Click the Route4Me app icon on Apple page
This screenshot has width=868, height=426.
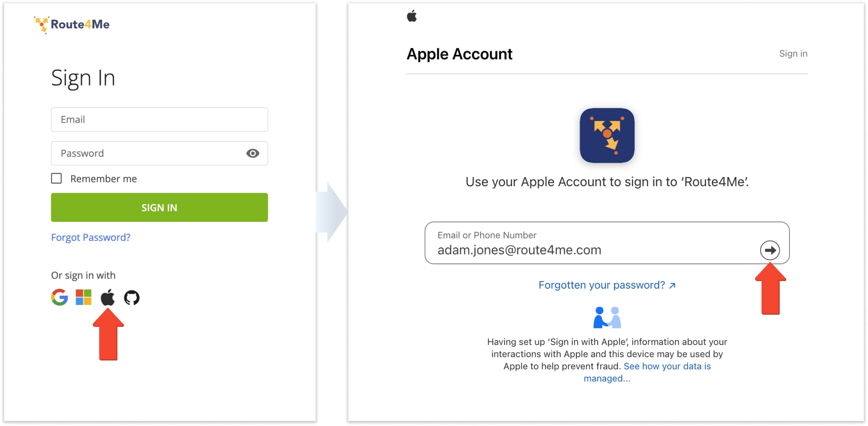(x=607, y=135)
